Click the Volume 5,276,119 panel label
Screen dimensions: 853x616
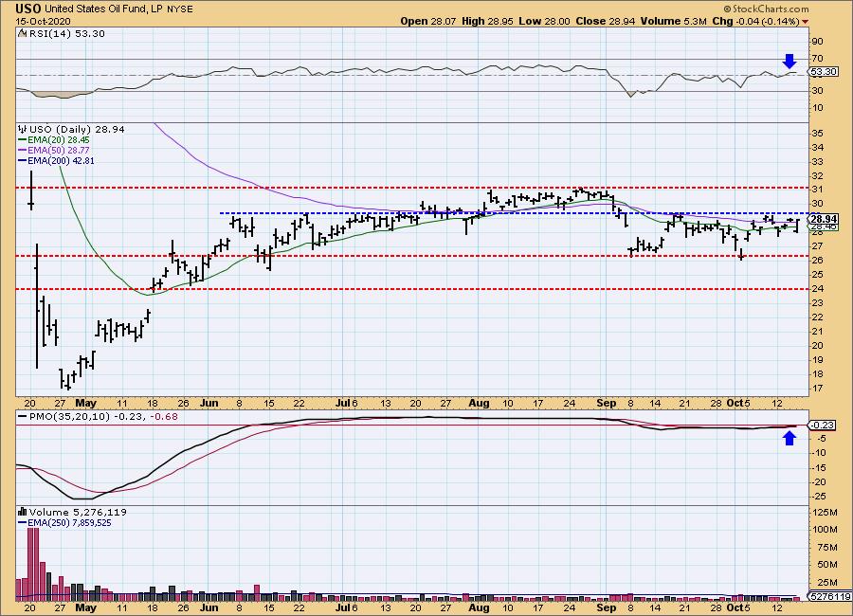click(78, 512)
